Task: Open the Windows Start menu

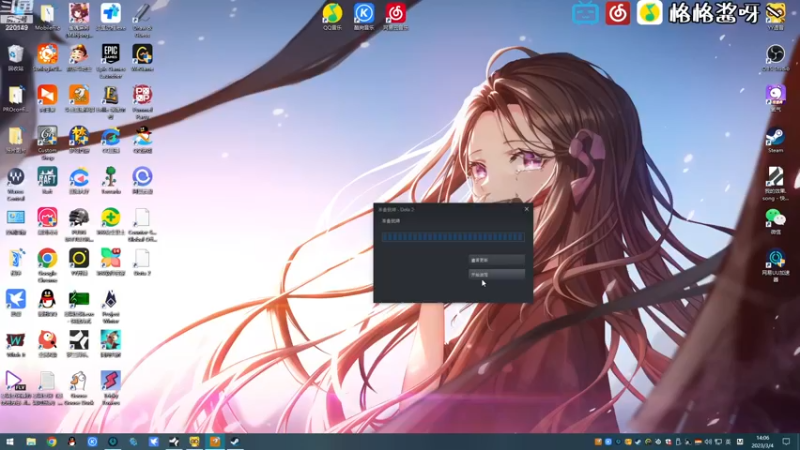Action: (x=10, y=442)
